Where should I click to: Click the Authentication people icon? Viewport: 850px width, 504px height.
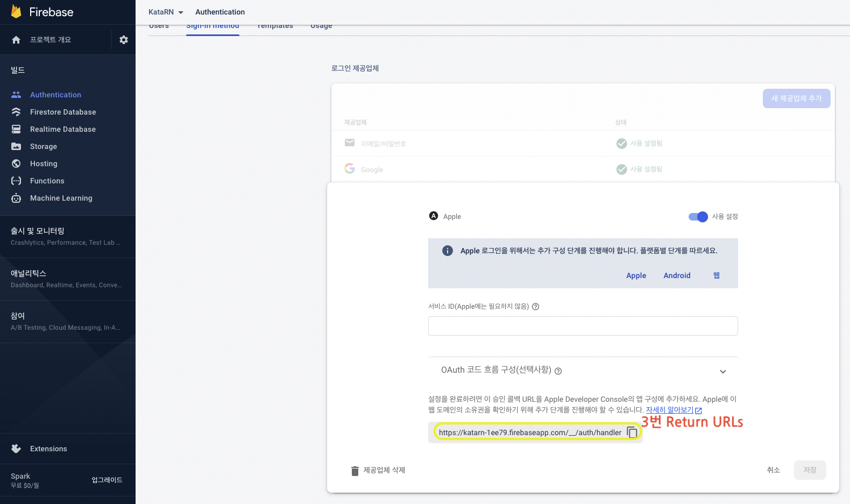pyautogui.click(x=16, y=95)
